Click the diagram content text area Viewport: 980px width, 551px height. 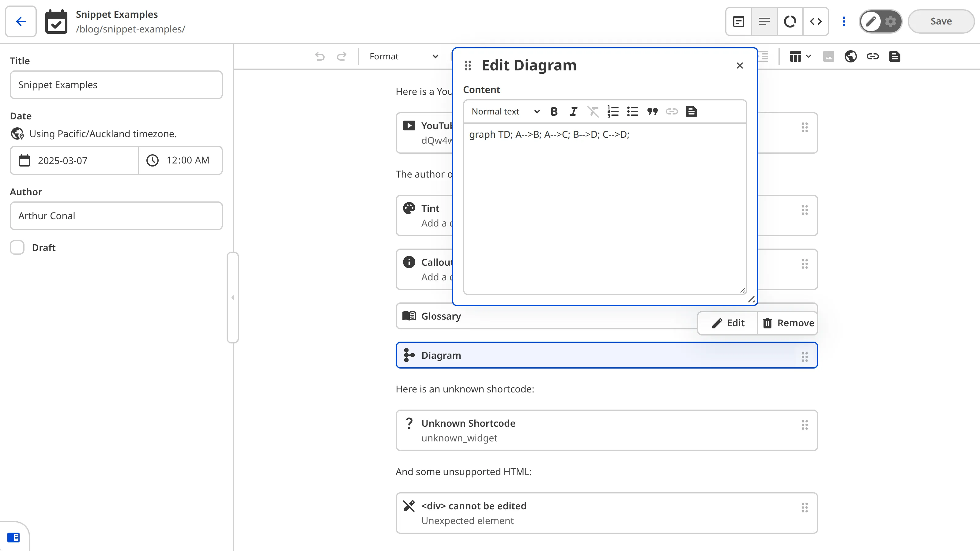pyautogui.click(x=605, y=208)
